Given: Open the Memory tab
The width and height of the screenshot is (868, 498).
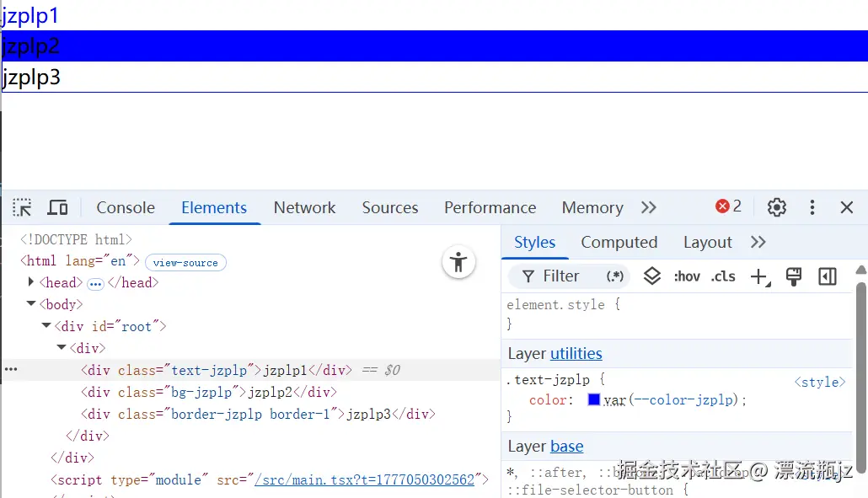Looking at the screenshot, I should click(592, 207).
